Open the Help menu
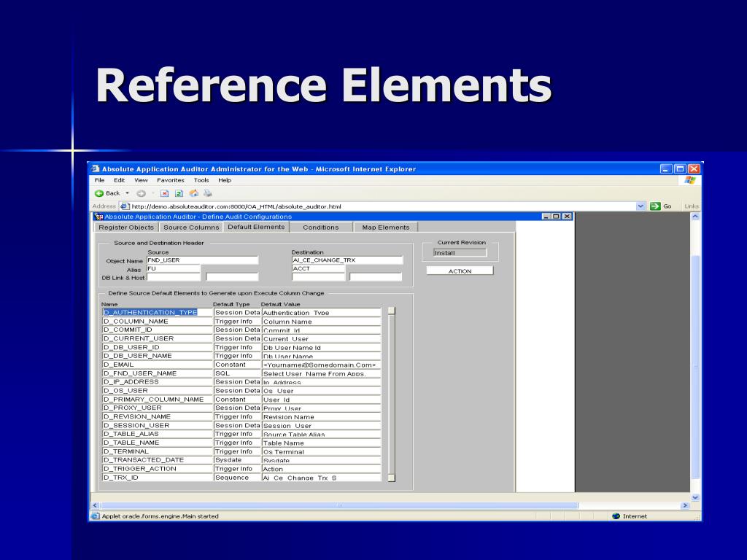This screenshot has height=560, width=747. click(225, 181)
